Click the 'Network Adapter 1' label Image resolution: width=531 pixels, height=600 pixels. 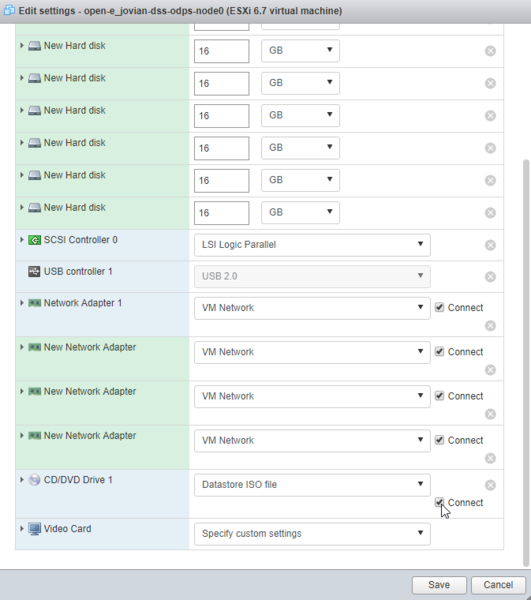point(83,303)
